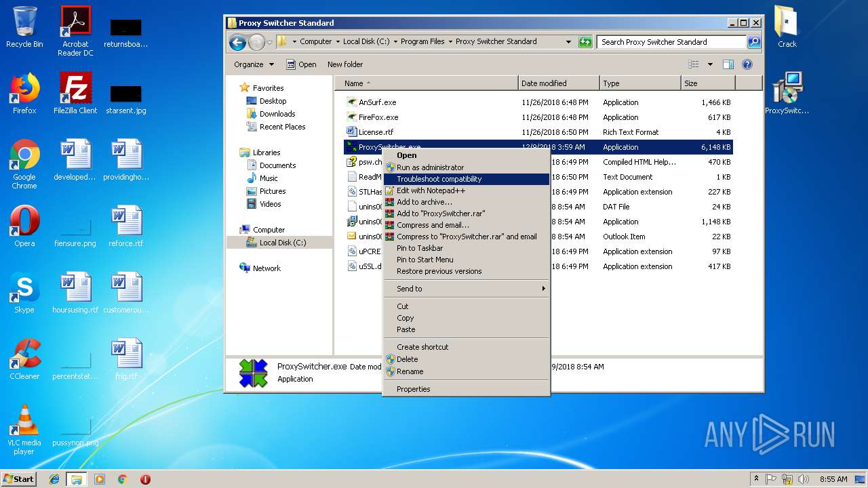Open Google Chrome desktop shortcut
The width and height of the screenshot is (868, 488).
click(x=24, y=164)
